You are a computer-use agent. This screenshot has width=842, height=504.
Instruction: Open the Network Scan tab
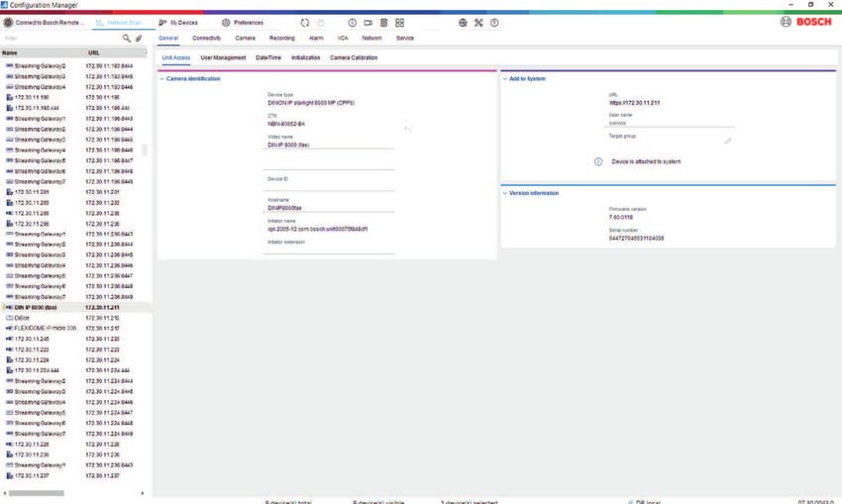coord(124,23)
